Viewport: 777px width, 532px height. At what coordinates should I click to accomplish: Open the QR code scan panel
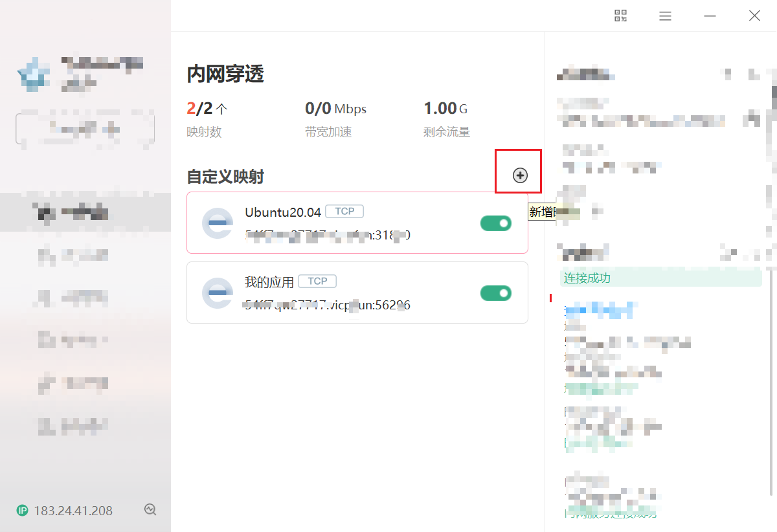tap(620, 16)
